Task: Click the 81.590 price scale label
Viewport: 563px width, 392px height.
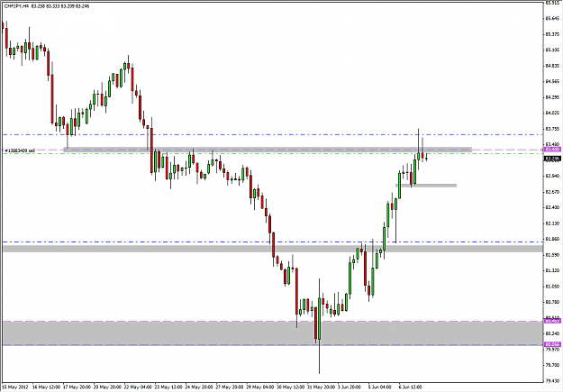Action: pyautogui.click(x=552, y=255)
